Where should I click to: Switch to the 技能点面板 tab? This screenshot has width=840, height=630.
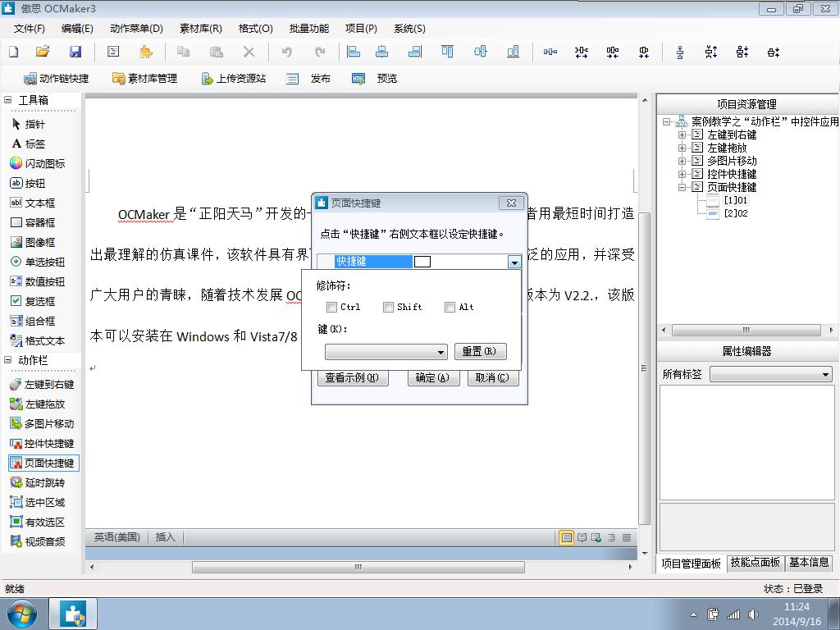[756, 563]
